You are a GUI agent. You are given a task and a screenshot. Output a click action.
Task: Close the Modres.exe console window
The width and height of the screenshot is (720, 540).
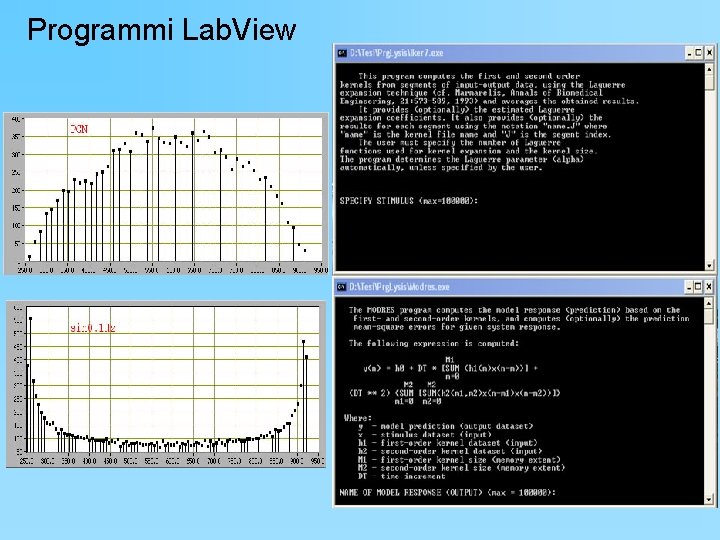click(709, 287)
